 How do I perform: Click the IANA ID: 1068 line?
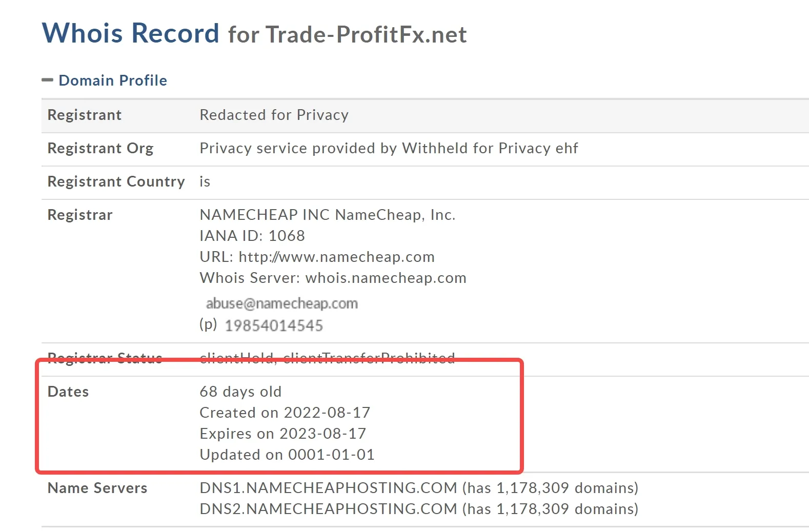252,236
